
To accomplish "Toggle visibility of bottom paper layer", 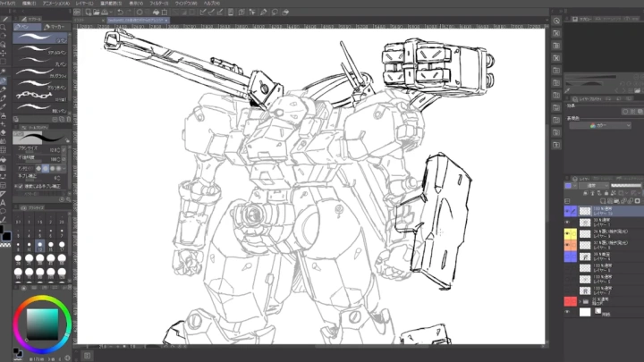I will click(x=569, y=313).
